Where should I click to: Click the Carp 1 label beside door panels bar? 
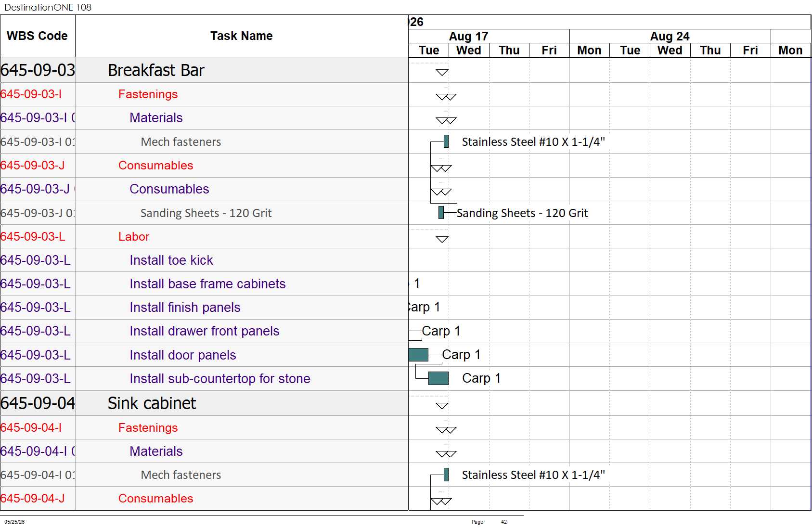[461, 355]
